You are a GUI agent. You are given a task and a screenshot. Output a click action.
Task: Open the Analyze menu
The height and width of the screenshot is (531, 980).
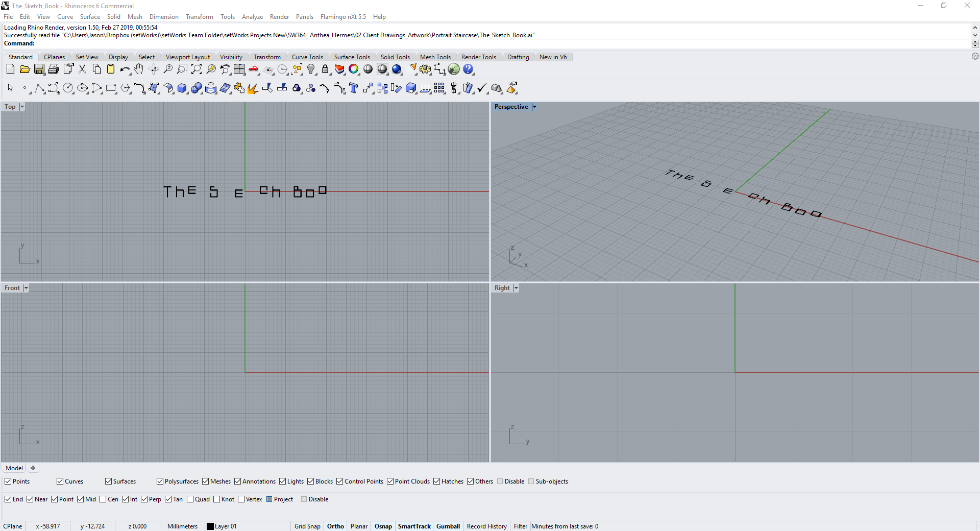tap(252, 17)
